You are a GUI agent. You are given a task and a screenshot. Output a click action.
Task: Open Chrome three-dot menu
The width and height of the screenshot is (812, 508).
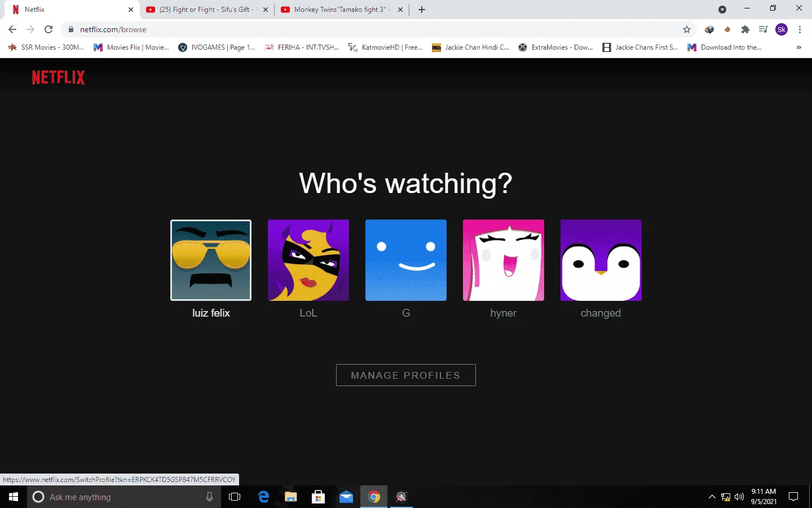800,29
